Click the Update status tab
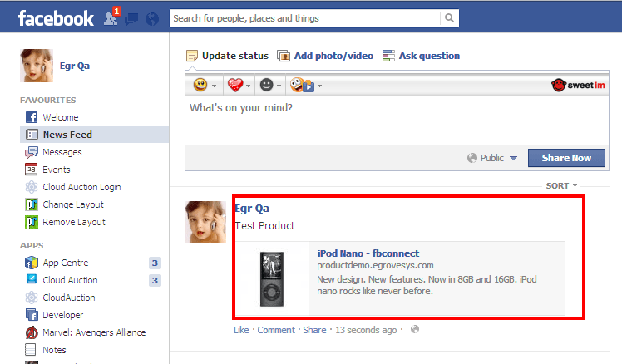Viewport: 622px width, 364px height. coord(235,56)
